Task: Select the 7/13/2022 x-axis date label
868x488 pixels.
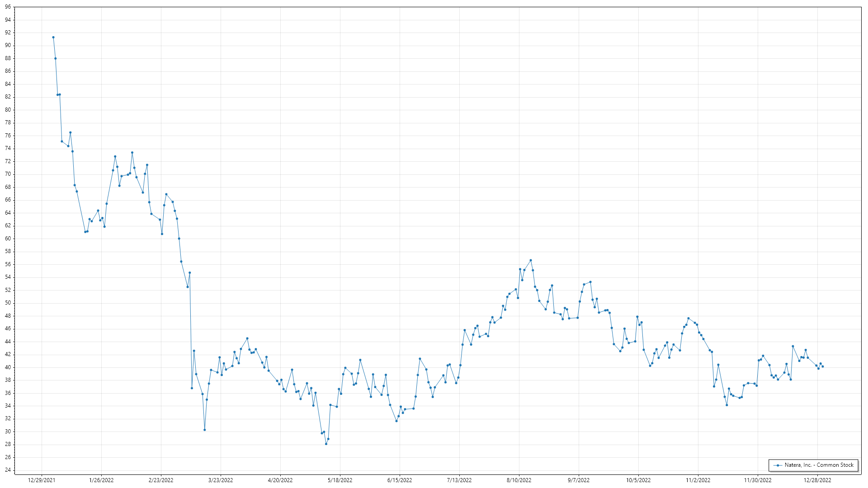Action: coord(459,480)
